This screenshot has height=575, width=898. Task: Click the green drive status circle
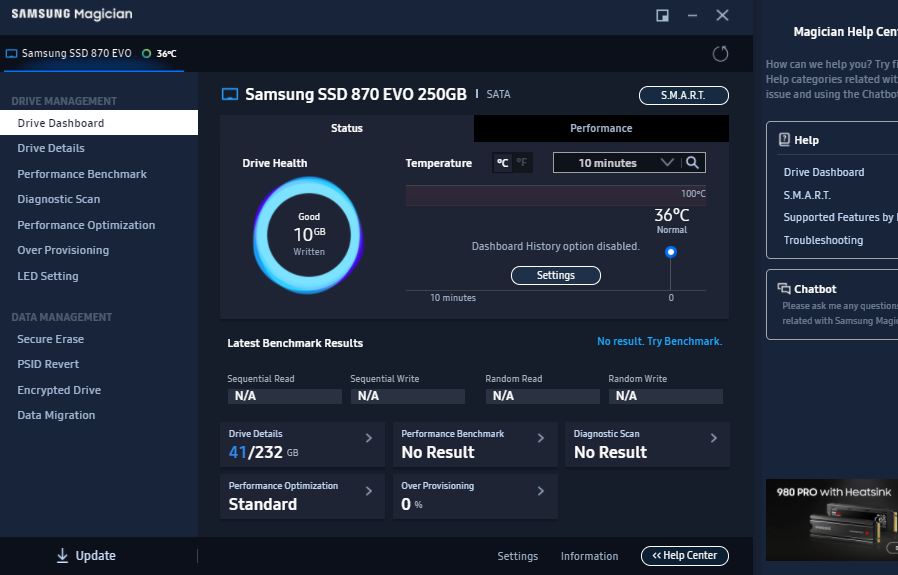point(147,53)
